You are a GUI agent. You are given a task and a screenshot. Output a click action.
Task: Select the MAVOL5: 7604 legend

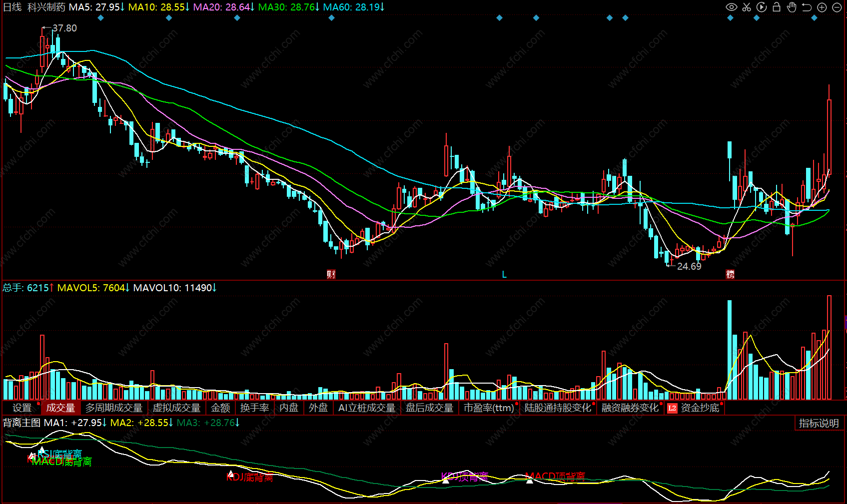93,288
